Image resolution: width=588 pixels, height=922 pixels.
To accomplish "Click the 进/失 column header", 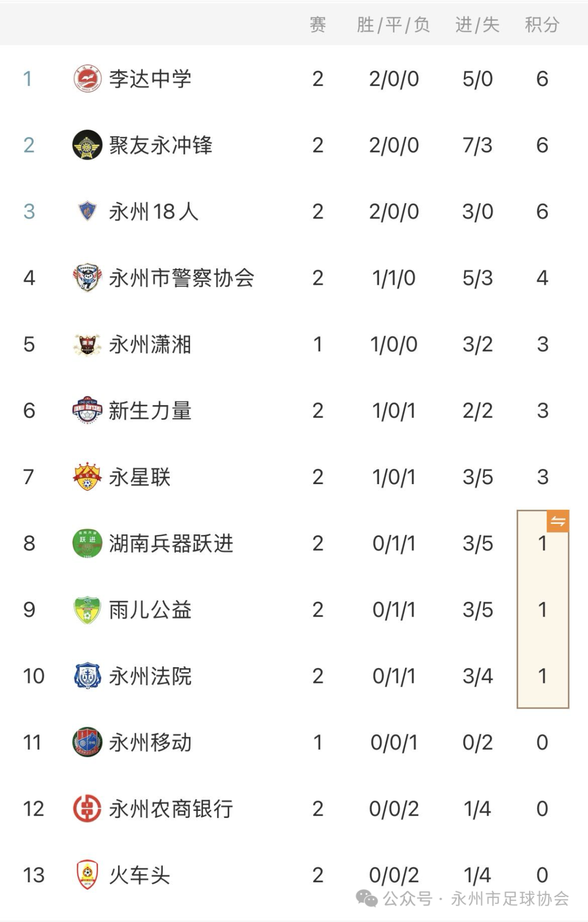I will (477, 25).
